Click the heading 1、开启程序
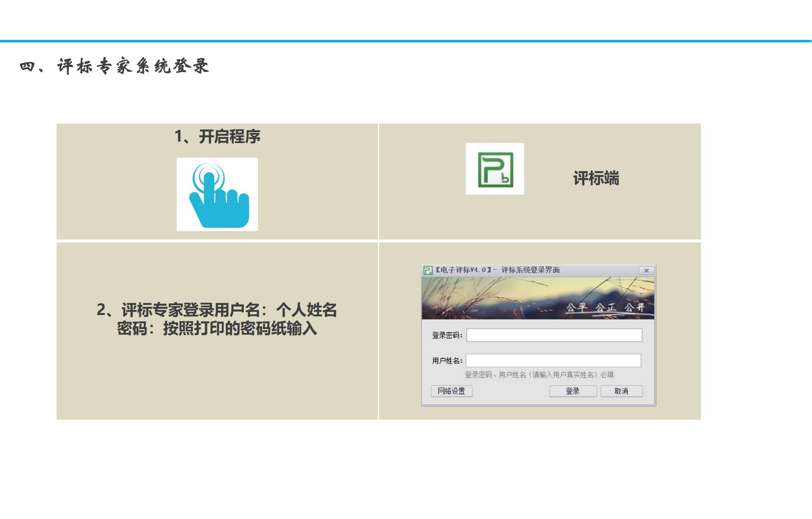 pyautogui.click(x=217, y=136)
